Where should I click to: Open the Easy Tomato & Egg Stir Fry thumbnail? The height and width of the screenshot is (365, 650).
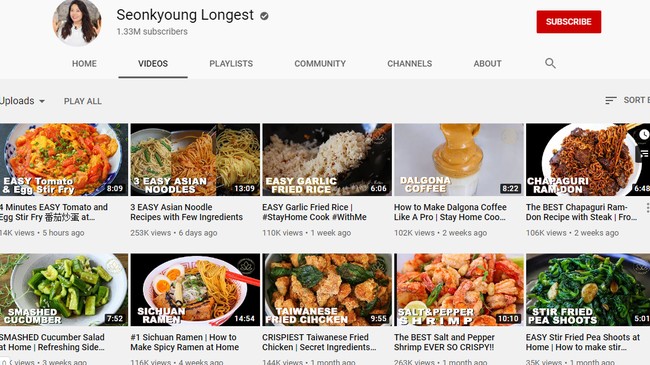pyautogui.click(x=64, y=160)
